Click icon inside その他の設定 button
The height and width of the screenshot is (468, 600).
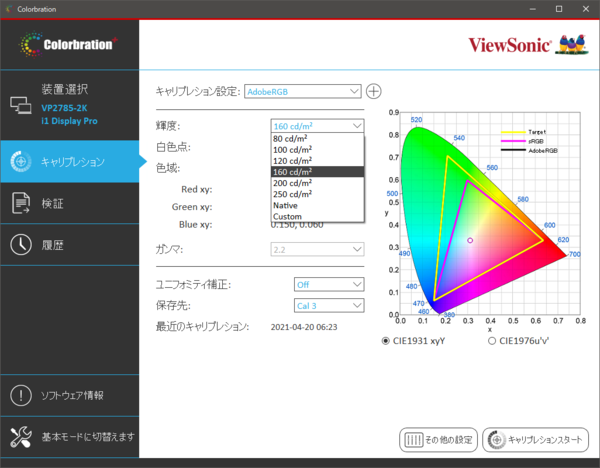pos(414,440)
